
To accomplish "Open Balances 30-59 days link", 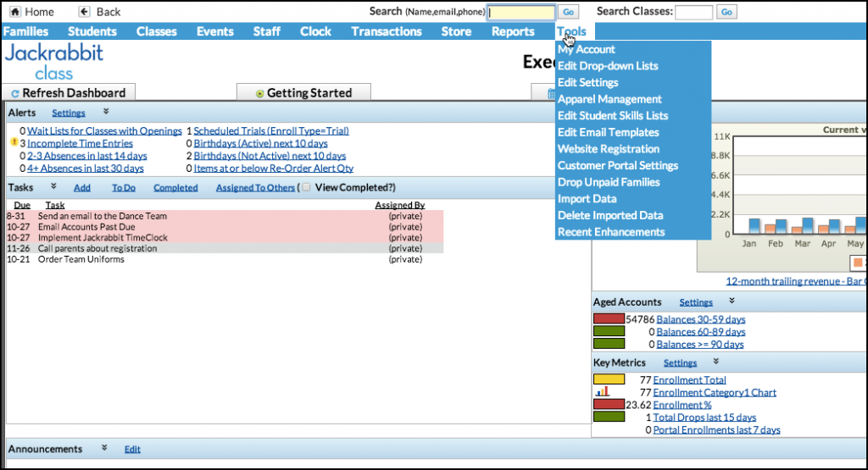I will coord(701,319).
